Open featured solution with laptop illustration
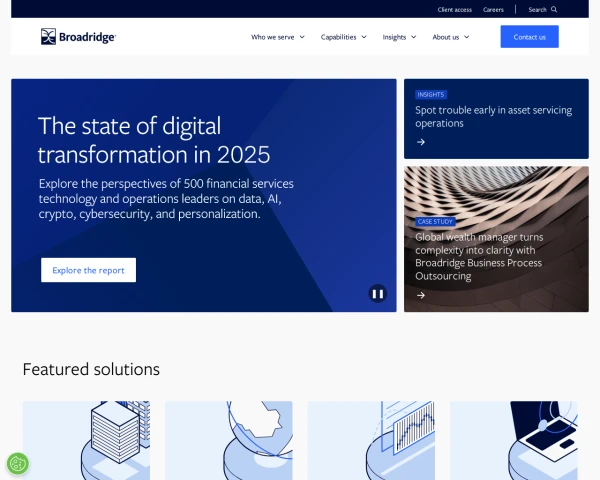This screenshot has width=600, height=480. [x=514, y=440]
